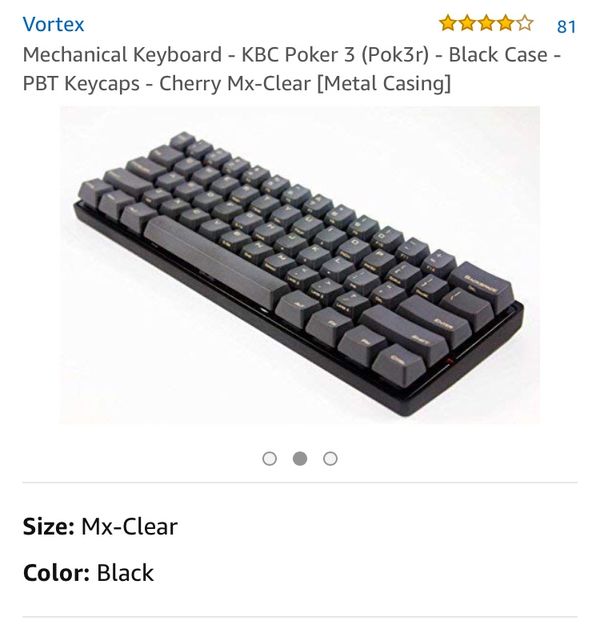Select the first image carousel dot
600x644 pixels.
(x=269, y=458)
